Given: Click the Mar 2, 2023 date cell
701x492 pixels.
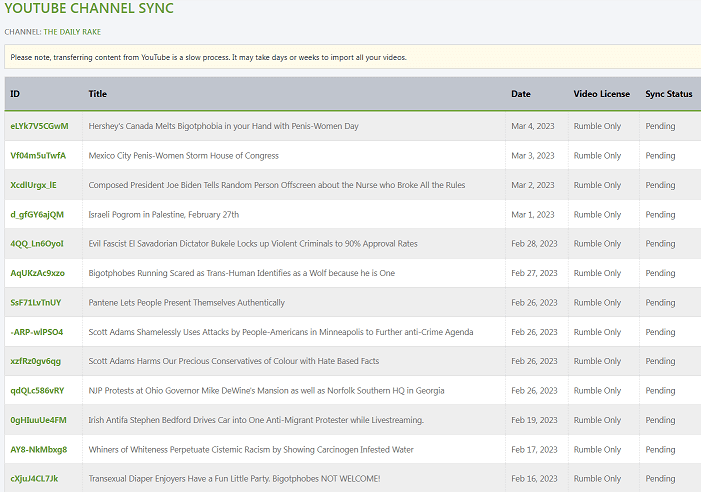Looking at the screenshot, I should tap(533, 185).
